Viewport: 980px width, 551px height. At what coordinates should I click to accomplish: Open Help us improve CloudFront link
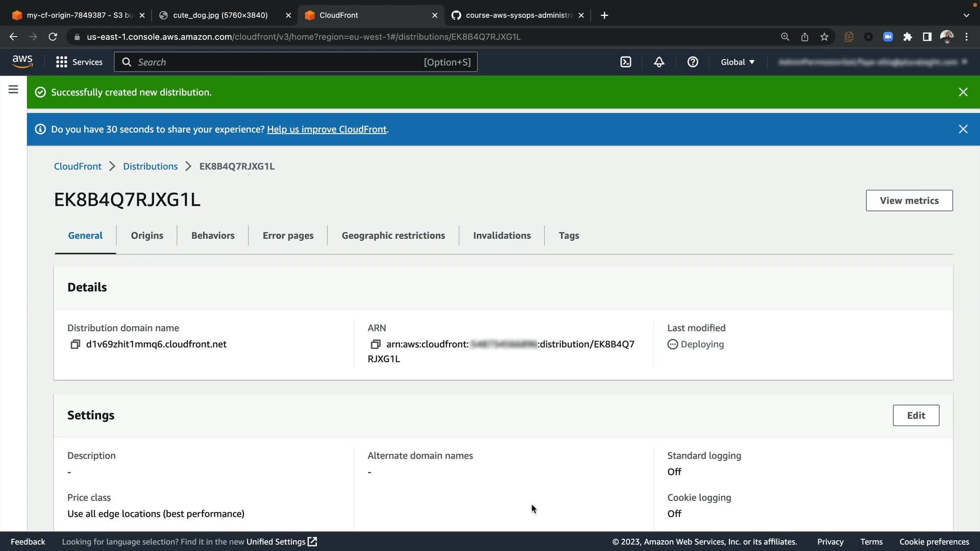coord(327,130)
